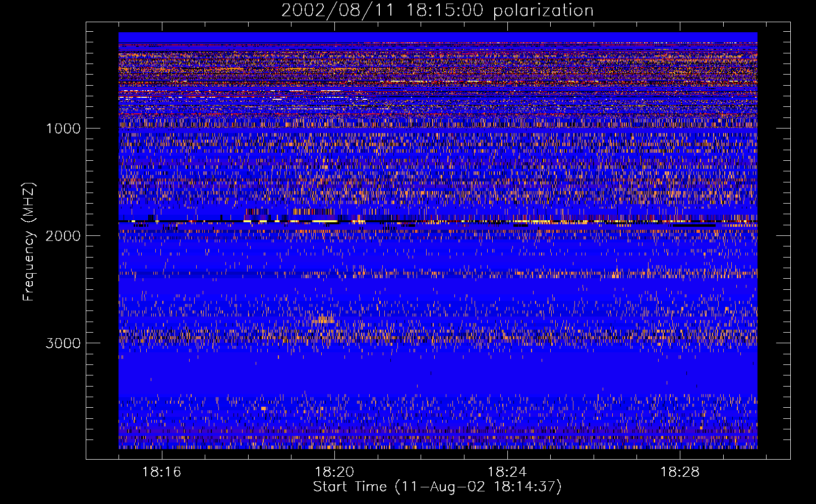Image resolution: width=816 pixels, height=504 pixels.
Task: Click the 'Frequency (MHZ)' axis label
Action: coord(29,242)
